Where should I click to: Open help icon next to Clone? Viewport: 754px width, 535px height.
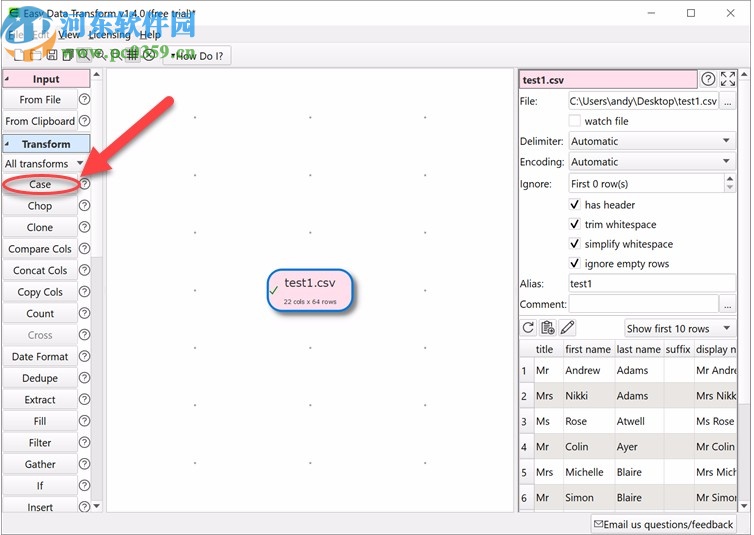pos(84,227)
